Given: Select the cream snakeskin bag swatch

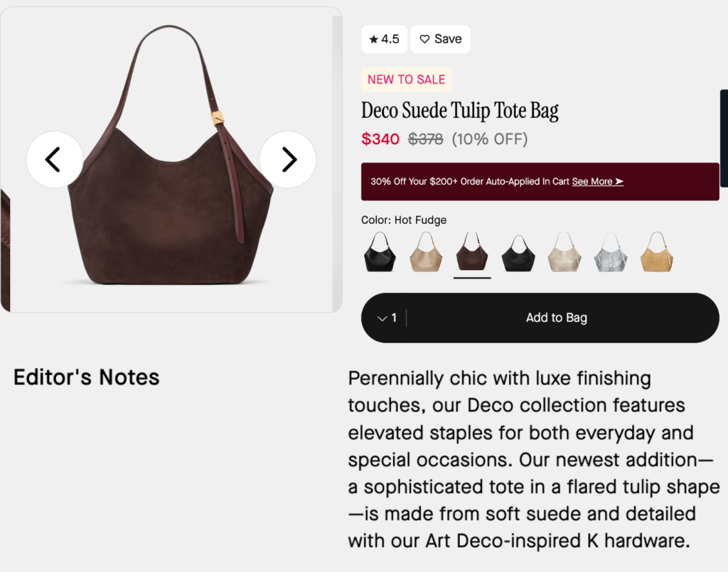Looking at the screenshot, I should click(x=564, y=252).
